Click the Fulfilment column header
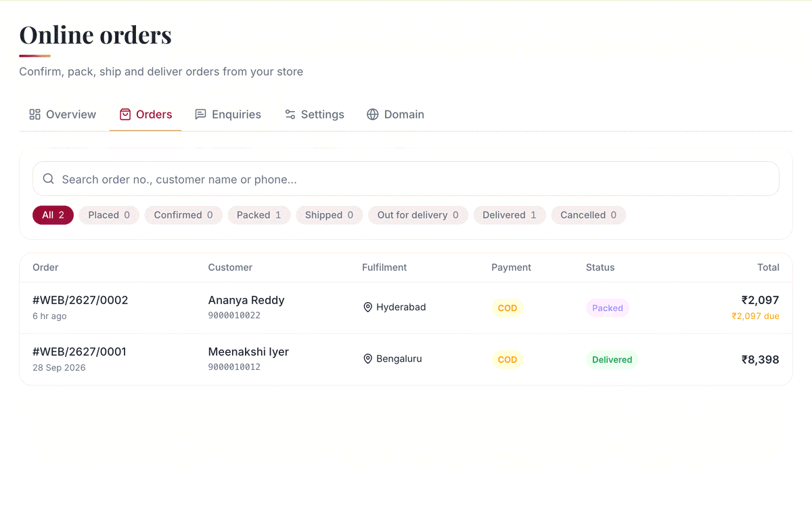 click(384, 268)
